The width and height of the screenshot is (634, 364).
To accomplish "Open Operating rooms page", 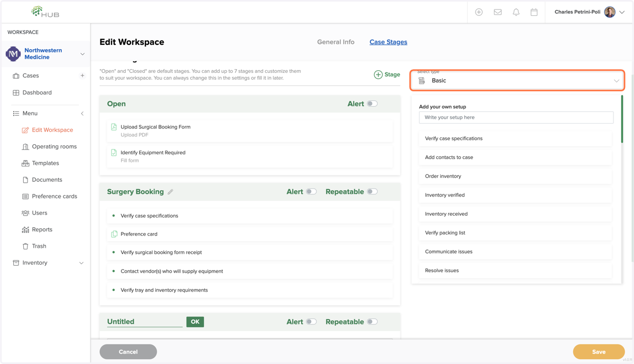I will [54, 146].
